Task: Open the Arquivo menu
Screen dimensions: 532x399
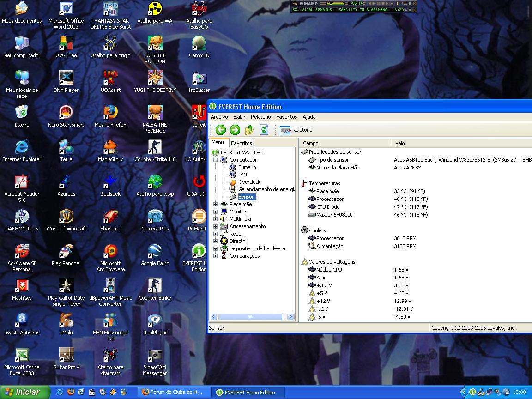Action: click(219, 117)
